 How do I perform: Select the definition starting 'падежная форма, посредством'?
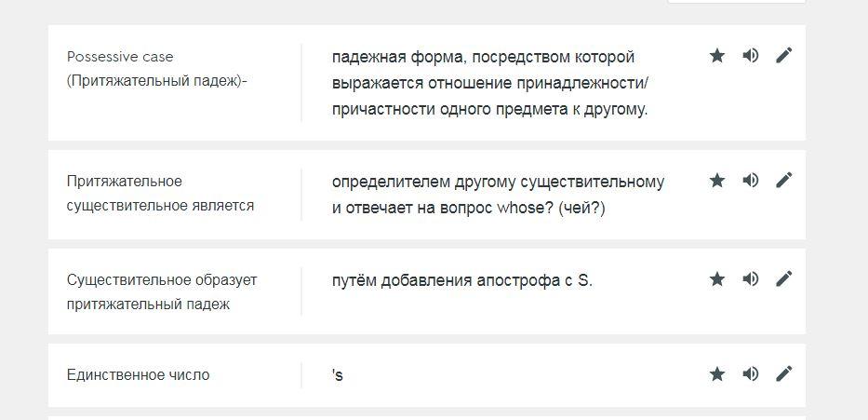pyautogui.click(x=490, y=83)
